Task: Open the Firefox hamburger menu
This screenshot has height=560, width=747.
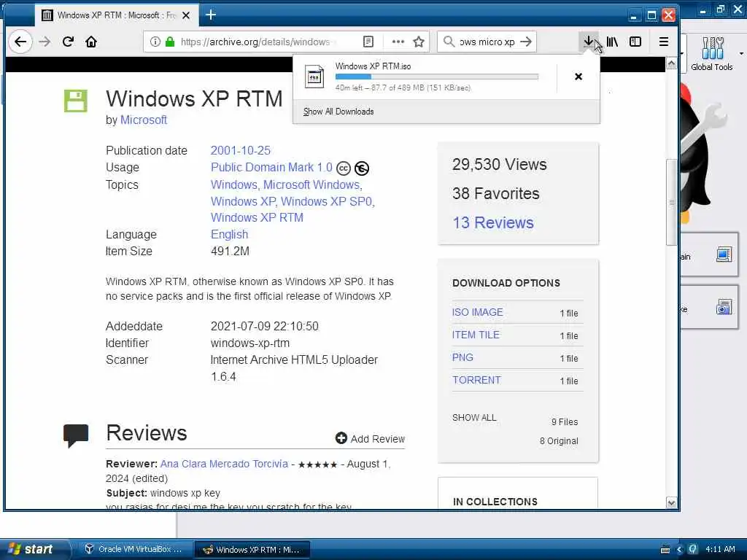Action: [664, 42]
